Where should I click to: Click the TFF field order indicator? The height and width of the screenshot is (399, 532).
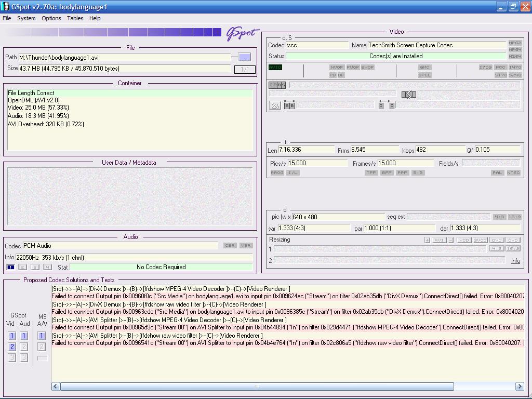pos(371,172)
